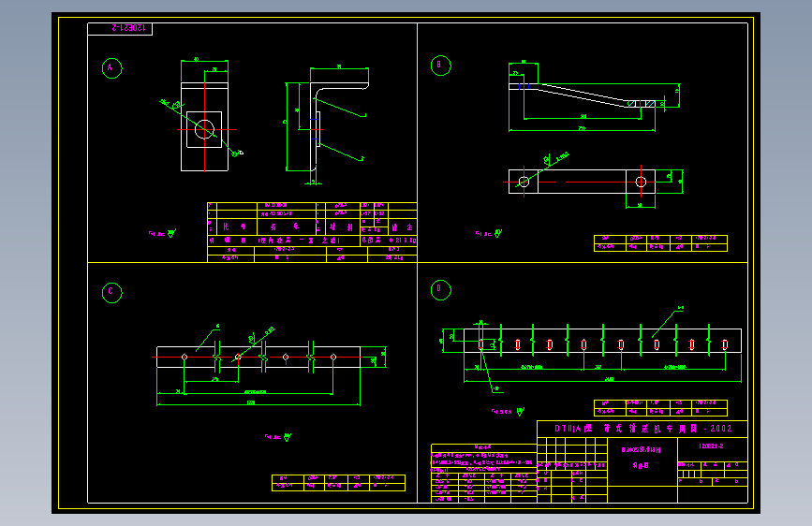Click the weight value "0.213 kg" cell

point(403,241)
